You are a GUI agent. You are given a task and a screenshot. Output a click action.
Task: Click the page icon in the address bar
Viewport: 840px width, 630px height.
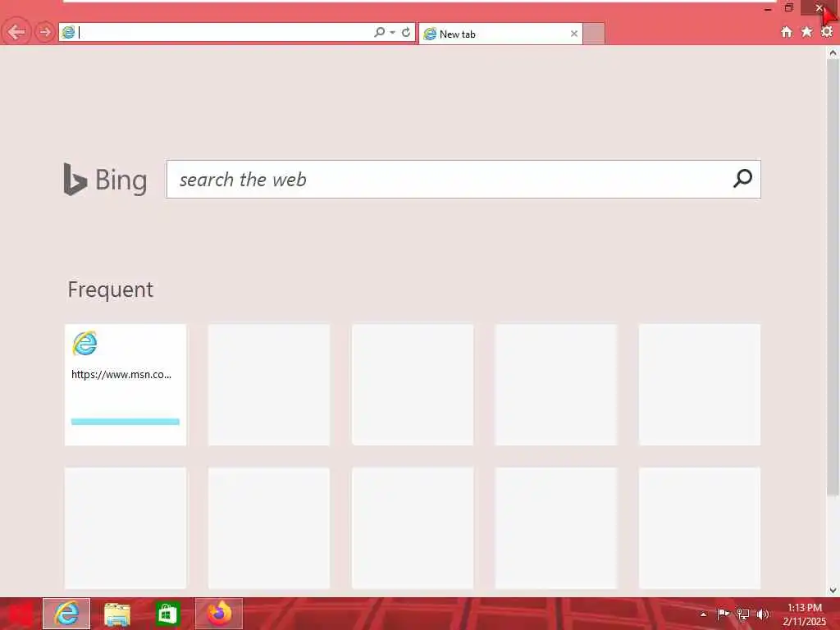[x=68, y=32]
